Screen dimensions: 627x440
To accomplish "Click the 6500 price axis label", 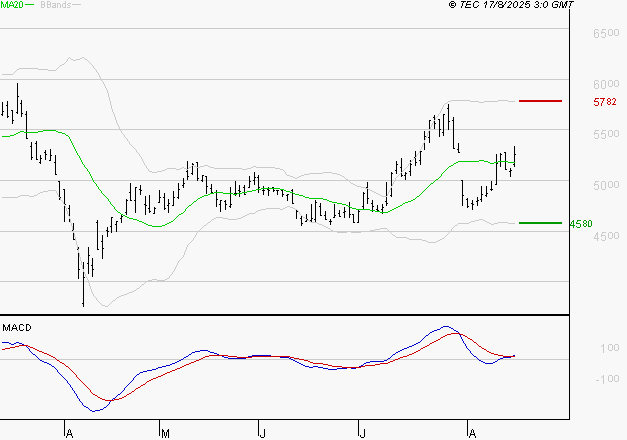I will pos(606,34).
